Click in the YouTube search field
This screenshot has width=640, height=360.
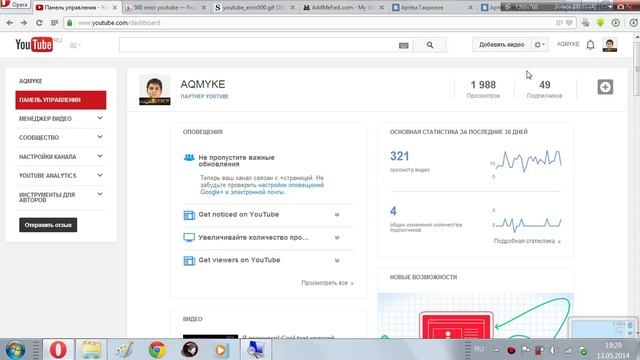pyautogui.click(x=258, y=45)
